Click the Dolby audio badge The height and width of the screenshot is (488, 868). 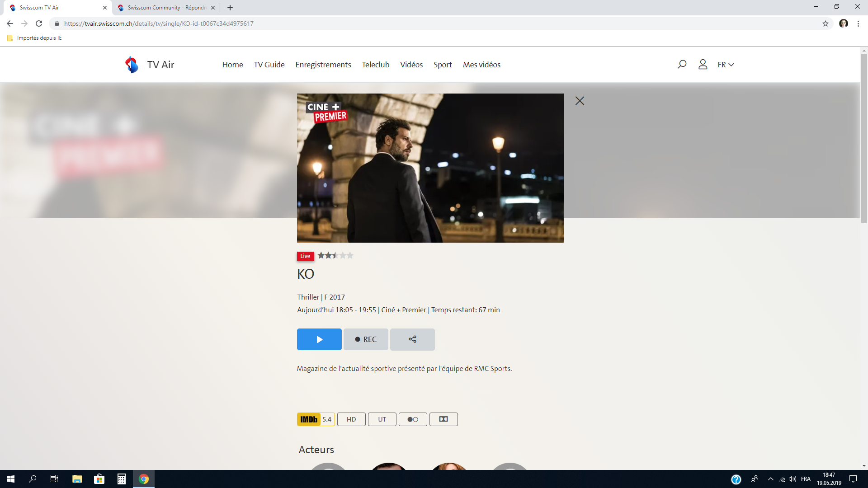pyautogui.click(x=443, y=419)
